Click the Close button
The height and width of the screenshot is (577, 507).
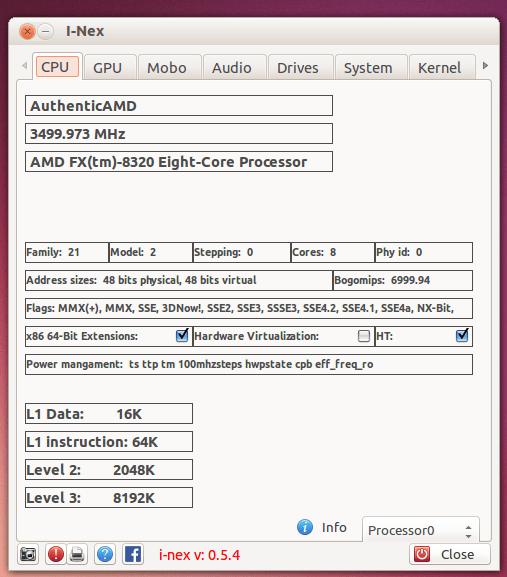pyautogui.click(x=450, y=554)
